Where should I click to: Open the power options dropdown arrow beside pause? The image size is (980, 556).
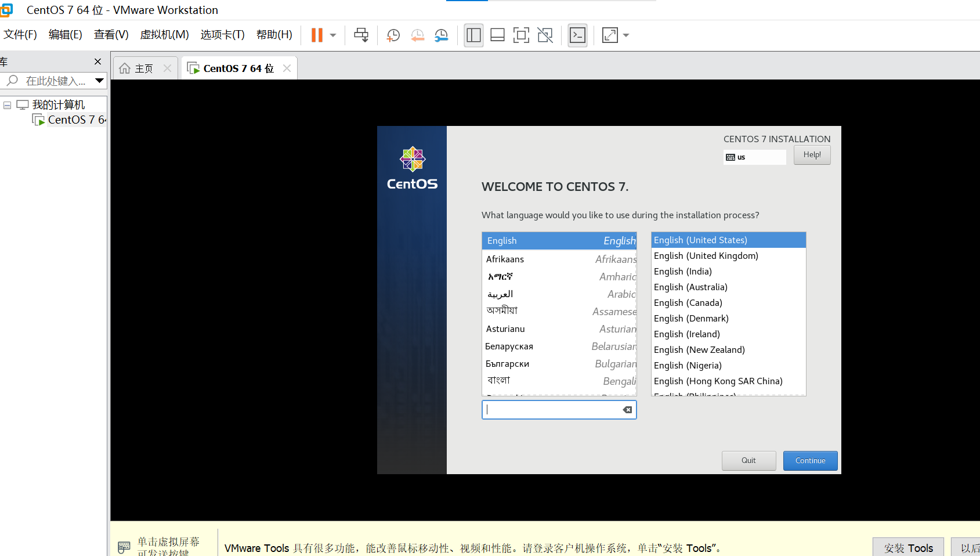(x=333, y=35)
